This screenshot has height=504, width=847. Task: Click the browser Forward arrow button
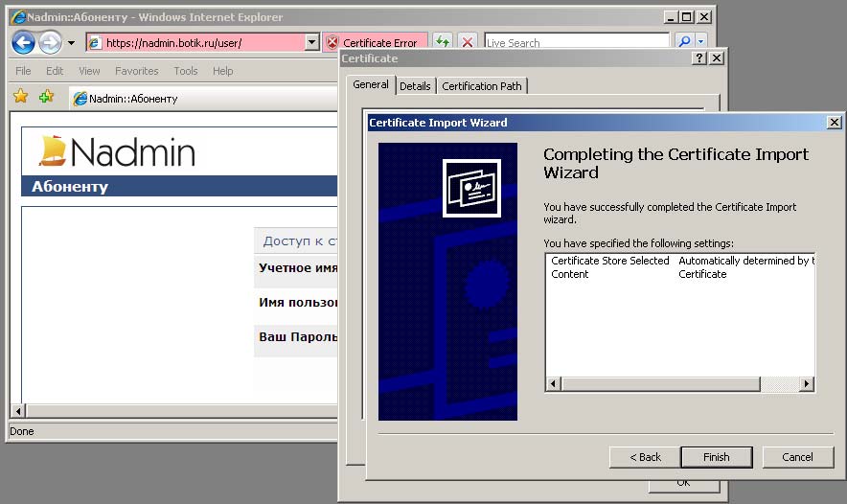click(x=50, y=42)
